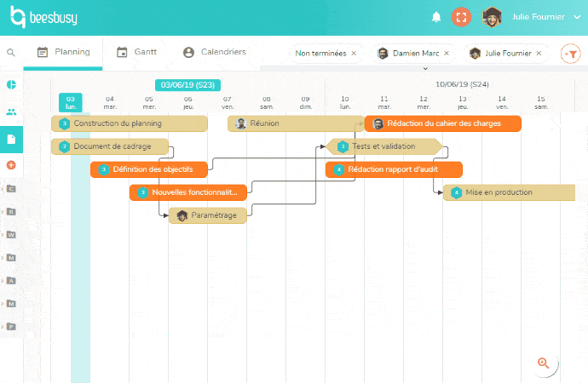Screen dimensions: 588x383
Task: Open the add filter funnel button
Action: (570, 54)
